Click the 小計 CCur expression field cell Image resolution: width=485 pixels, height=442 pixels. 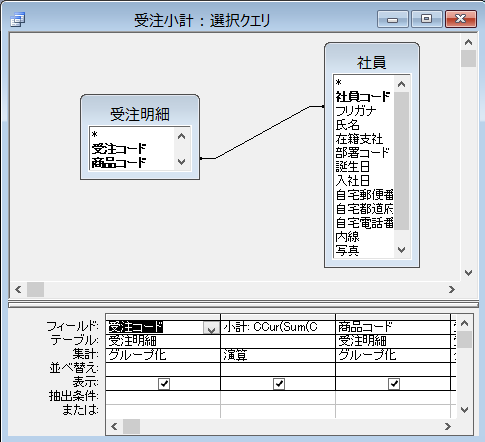(278, 327)
